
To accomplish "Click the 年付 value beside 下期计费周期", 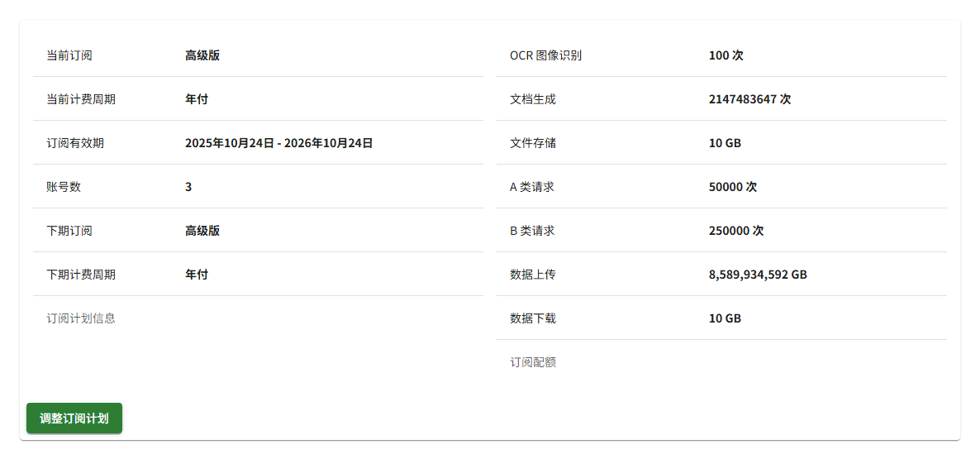I will point(197,275).
